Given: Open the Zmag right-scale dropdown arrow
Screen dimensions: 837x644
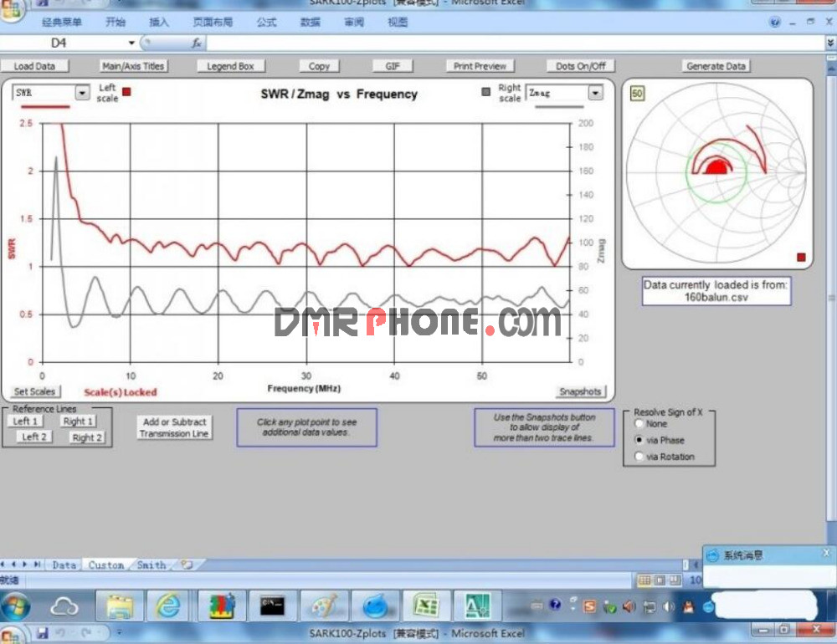Looking at the screenshot, I should pos(595,93).
